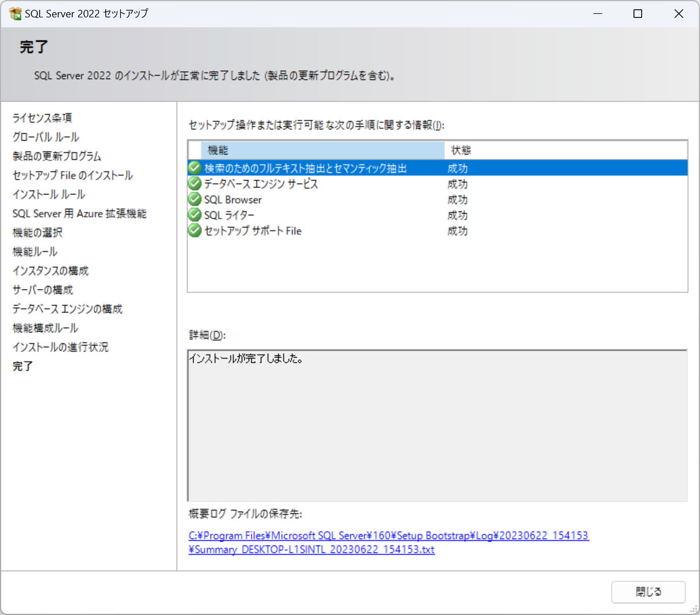Click the 詳細(D): label
700x615 pixels.
207,335
